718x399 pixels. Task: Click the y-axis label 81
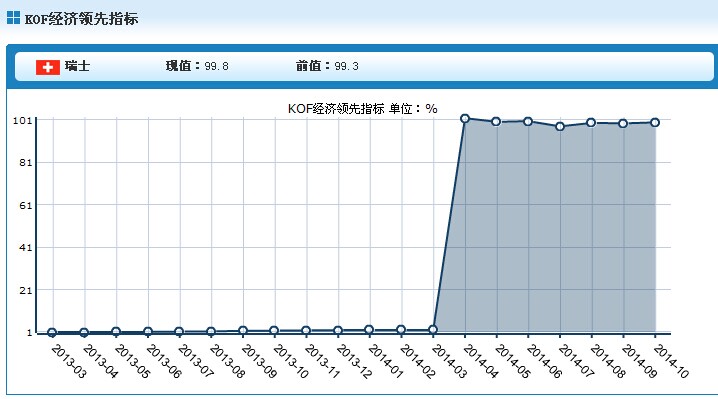tap(26, 163)
